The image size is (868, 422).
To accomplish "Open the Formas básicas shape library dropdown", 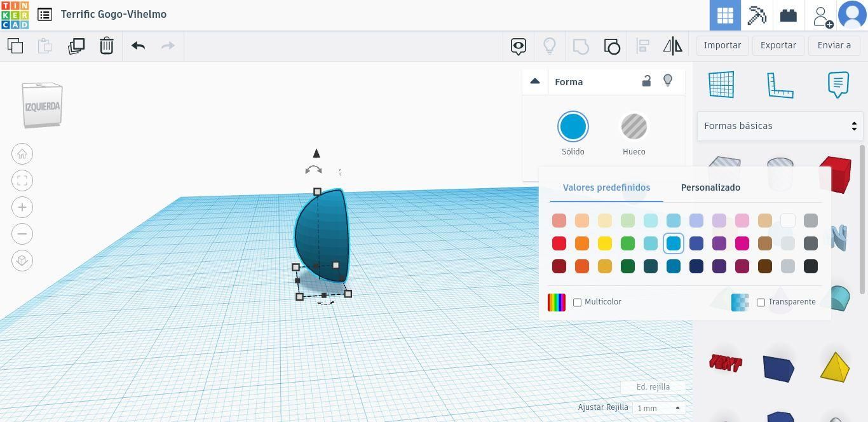I will pyautogui.click(x=780, y=126).
